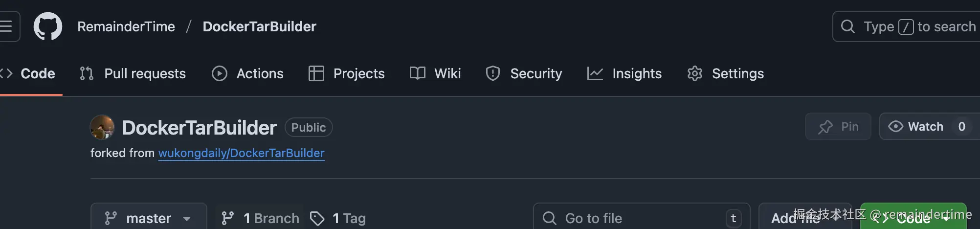980x229 pixels.
Task: Expand the master branch dropdown
Action: point(148,218)
